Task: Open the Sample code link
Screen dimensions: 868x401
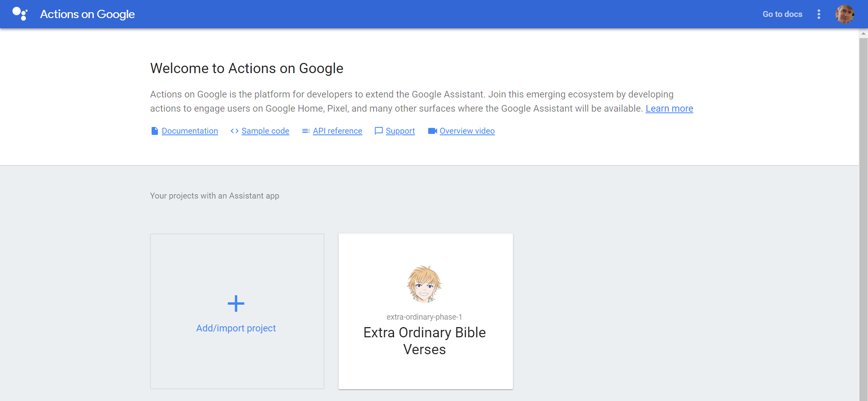Action: click(265, 131)
